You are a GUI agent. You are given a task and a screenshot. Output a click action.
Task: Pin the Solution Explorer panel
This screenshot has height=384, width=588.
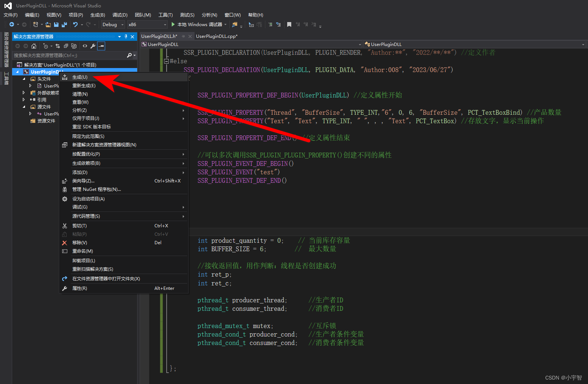(x=126, y=37)
